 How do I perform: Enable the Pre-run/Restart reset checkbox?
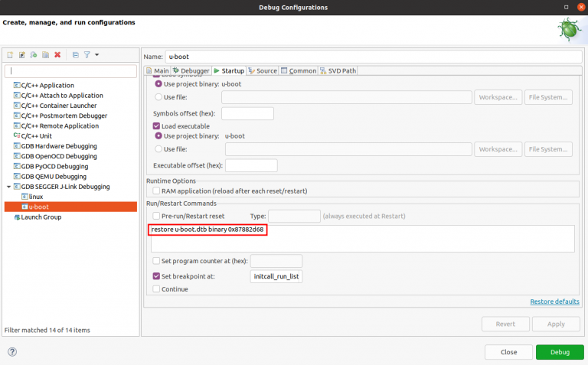(157, 217)
